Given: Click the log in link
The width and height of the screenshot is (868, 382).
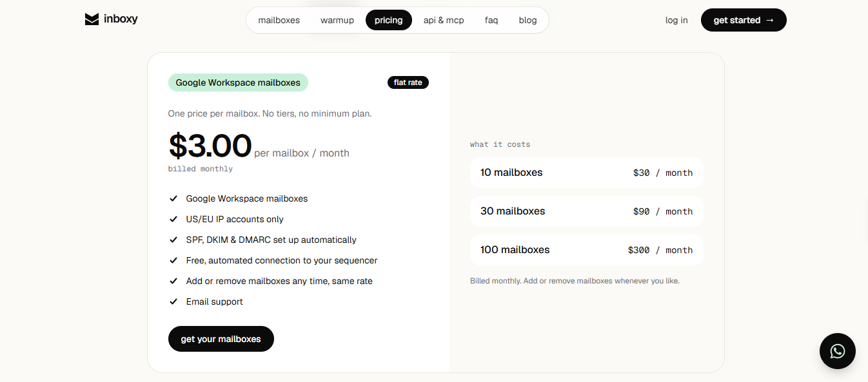Looking at the screenshot, I should point(676,20).
